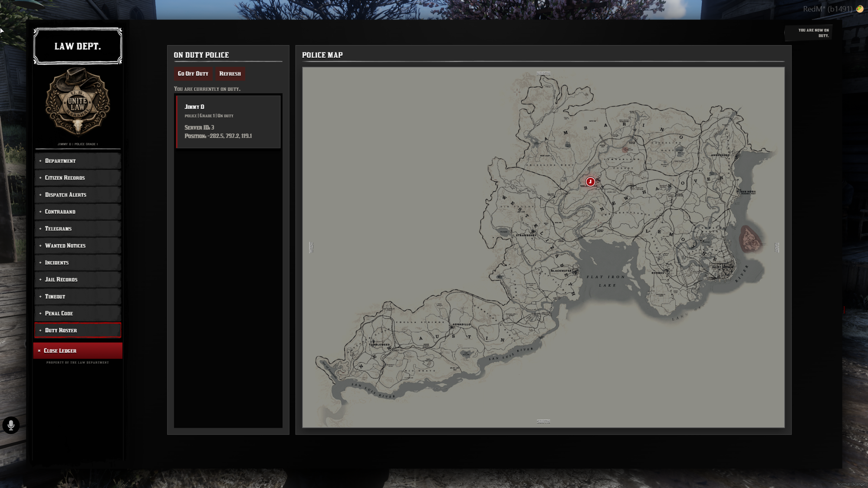The image size is (868, 488).
Task: Select the Jimmy D officer card
Action: (228, 122)
